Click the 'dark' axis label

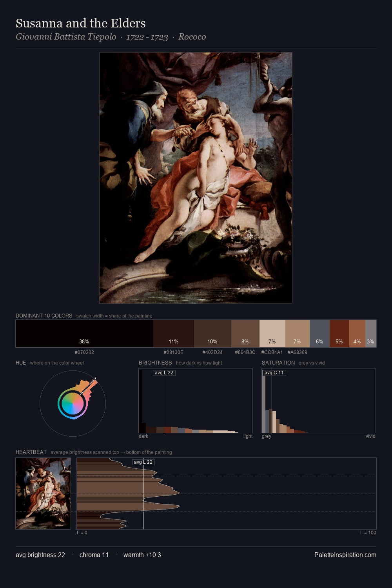click(143, 436)
